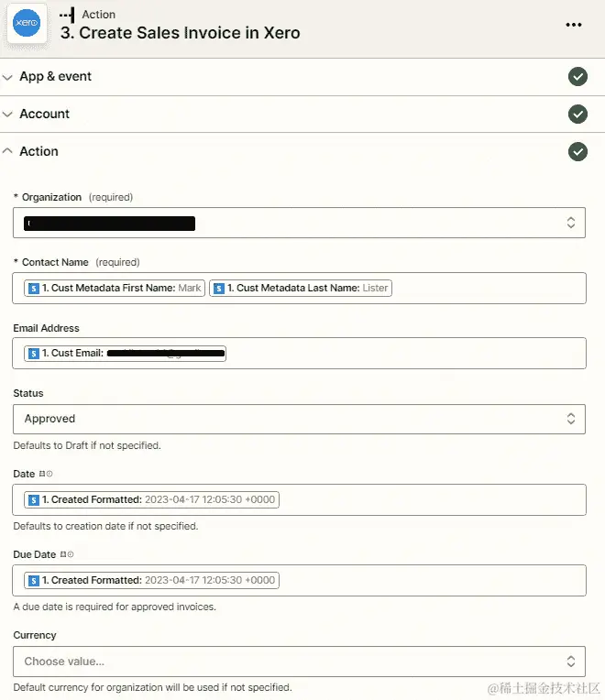605x700 pixels.
Task: Click the Action section green checkmark
Action: [577, 152]
